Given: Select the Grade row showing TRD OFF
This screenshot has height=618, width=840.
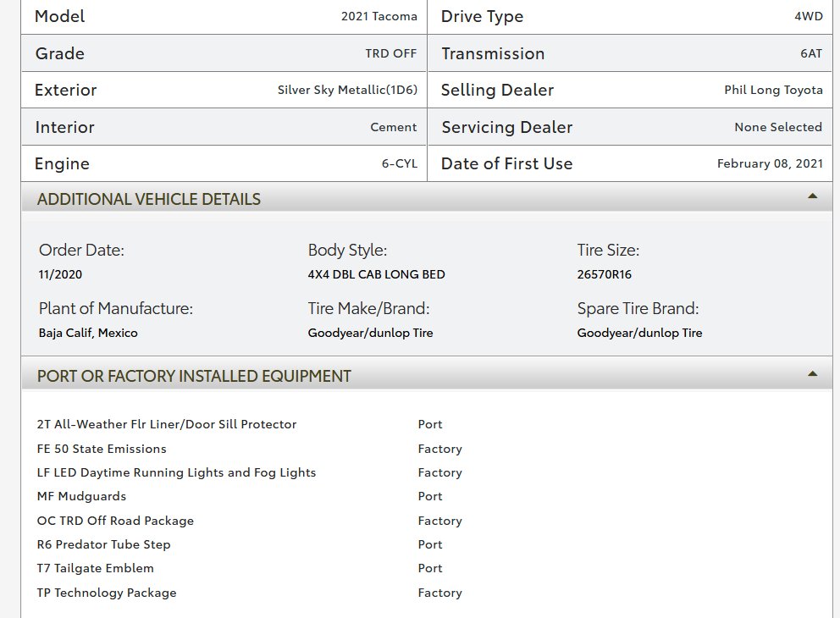Looking at the screenshot, I should [x=224, y=53].
